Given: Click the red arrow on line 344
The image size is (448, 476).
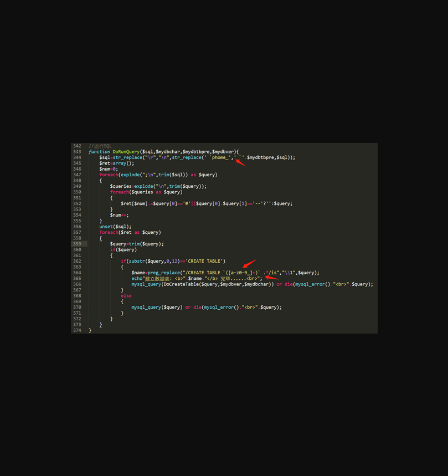Looking at the screenshot, I should tap(240, 162).
